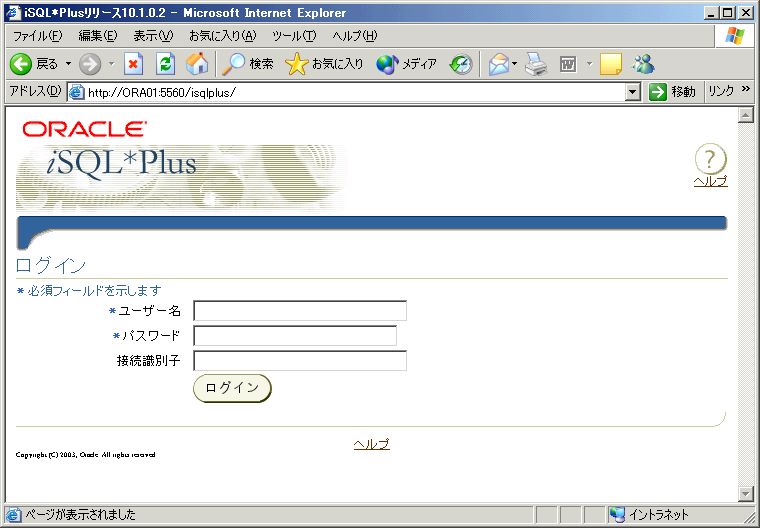Expand the Back button history dropdown arrow
This screenshot has height=528, width=760.
68,64
